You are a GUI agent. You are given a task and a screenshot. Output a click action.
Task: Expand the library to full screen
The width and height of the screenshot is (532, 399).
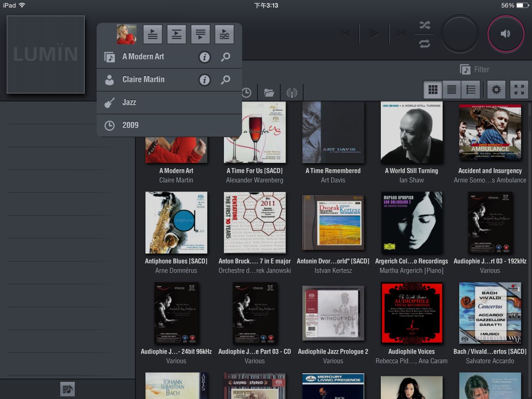pos(519,90)
